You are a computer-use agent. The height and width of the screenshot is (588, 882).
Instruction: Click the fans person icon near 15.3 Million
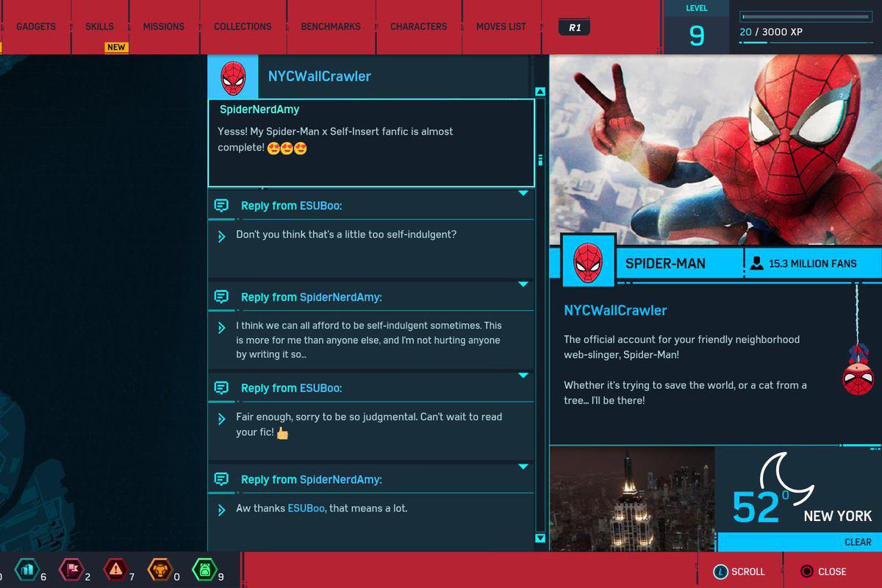[756, 263]
